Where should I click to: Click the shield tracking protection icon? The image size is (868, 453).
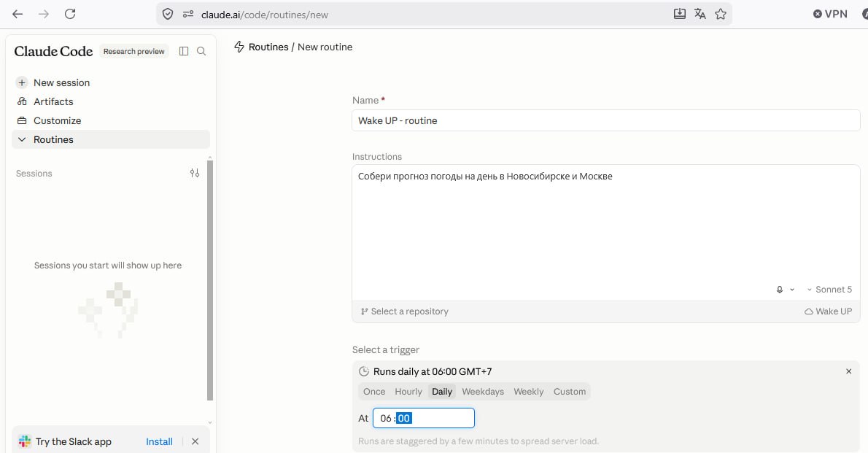(x=168, y=15)
